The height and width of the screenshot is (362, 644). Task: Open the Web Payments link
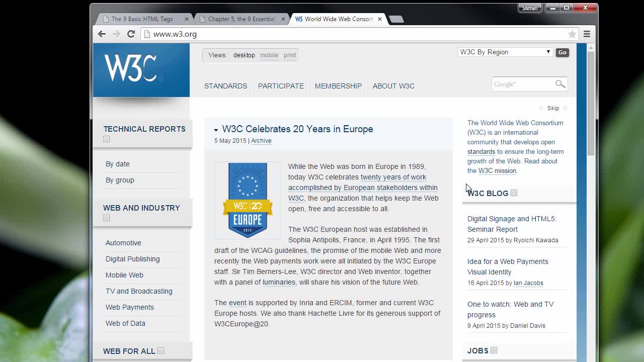130,307
